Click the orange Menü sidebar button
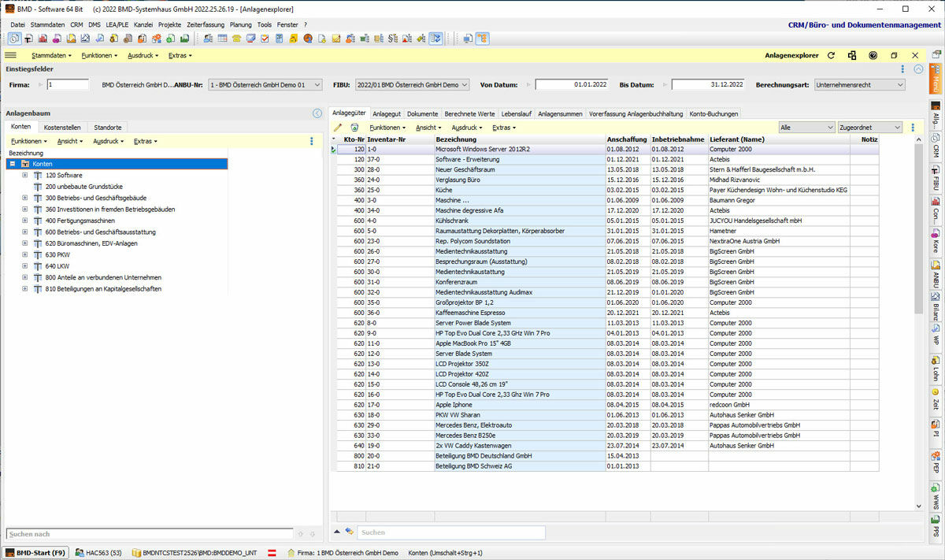This screenshot has height=560, width=945. (936, 80)
